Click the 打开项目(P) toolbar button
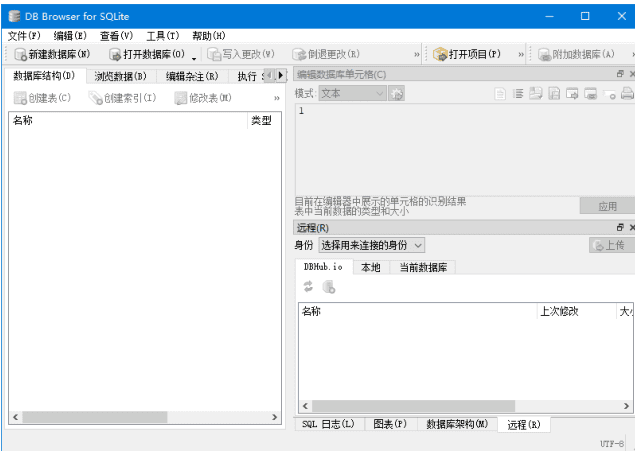 coord(467,54)
